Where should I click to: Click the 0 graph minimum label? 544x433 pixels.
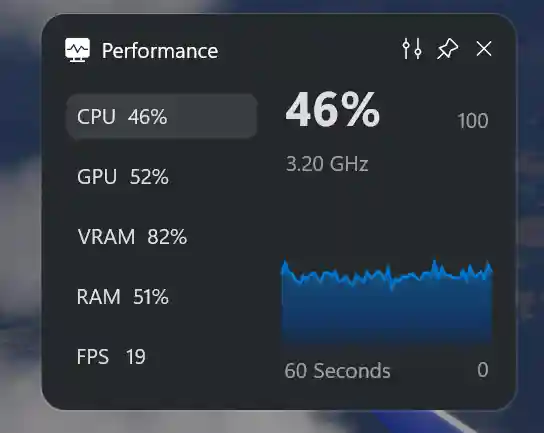483,370
